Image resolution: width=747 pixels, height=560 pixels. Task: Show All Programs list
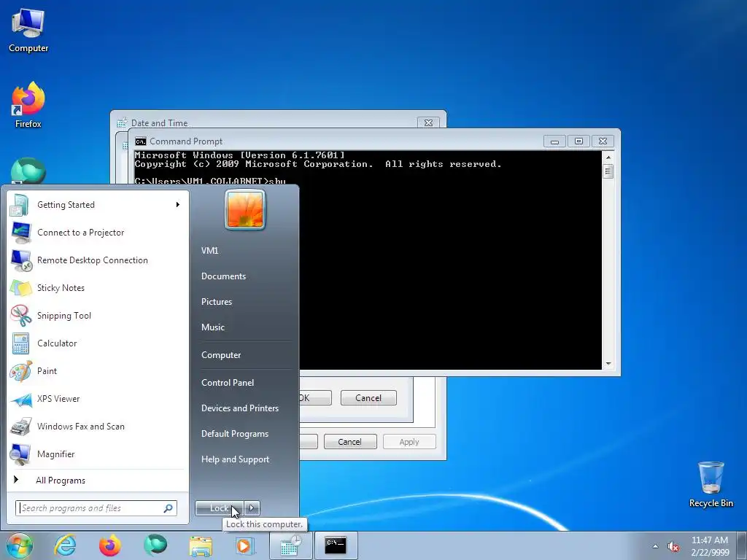point(97,480)
